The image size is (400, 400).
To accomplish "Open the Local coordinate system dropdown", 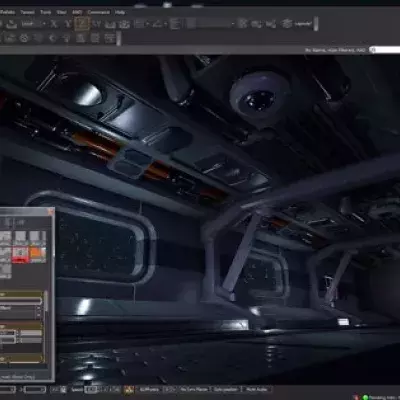I will [33, 24].
